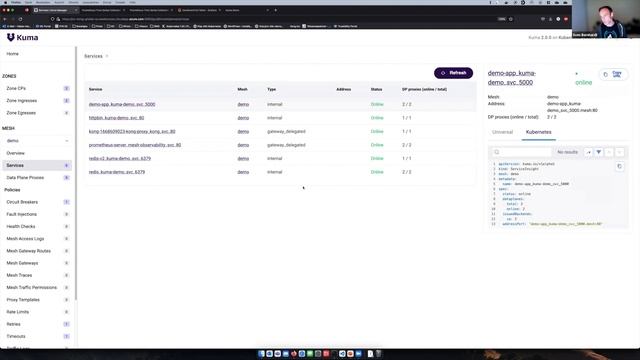The image size is (640, 360).
Task: Open Mesh Traffic Permissions policy list
Action: pos(32,288)
